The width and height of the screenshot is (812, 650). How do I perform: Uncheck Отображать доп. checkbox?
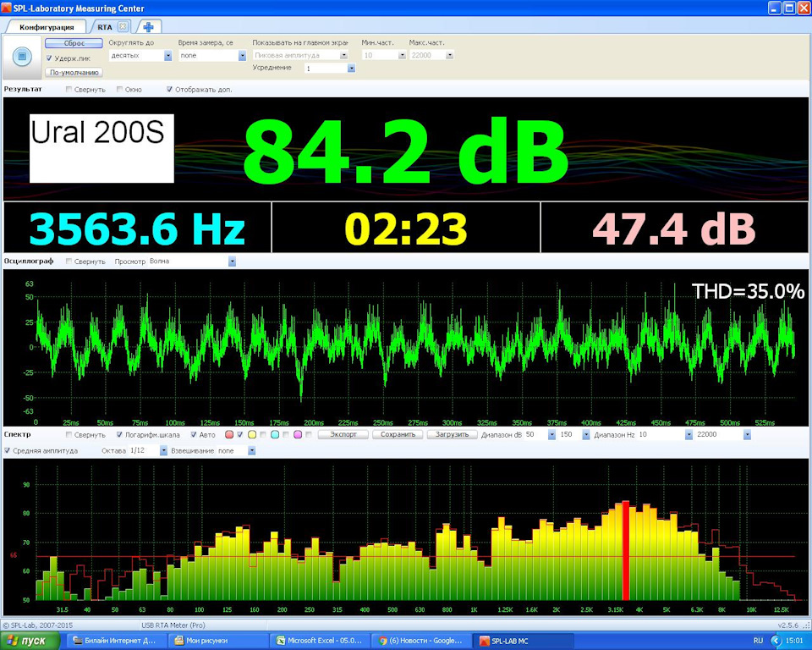(x=169, y=89)
